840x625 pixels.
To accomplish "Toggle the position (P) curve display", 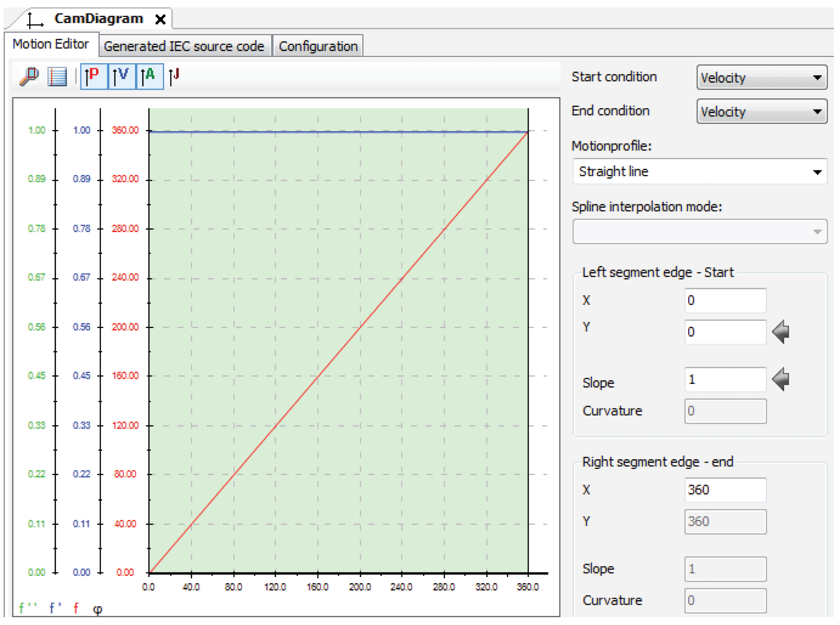I will point(94,76).
